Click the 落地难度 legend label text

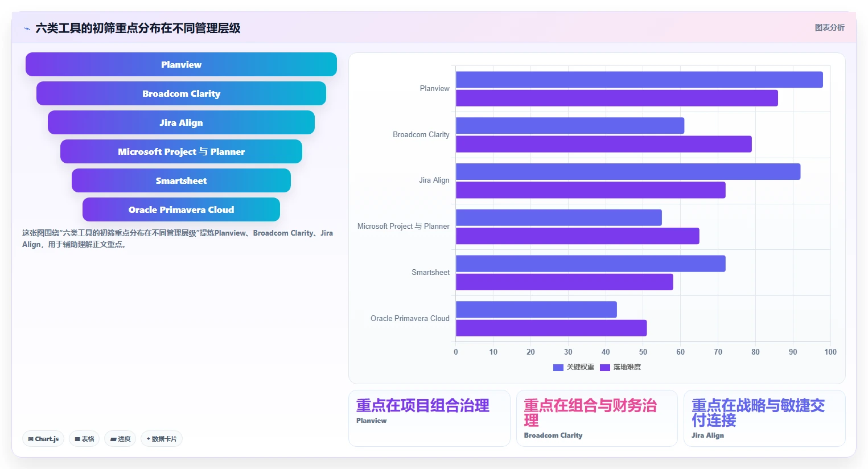point(627,367)
